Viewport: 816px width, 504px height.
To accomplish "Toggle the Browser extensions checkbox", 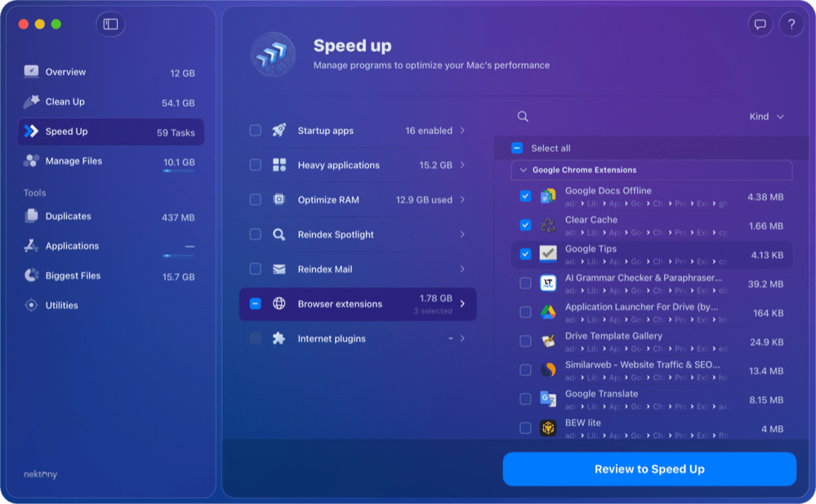I will pos(255,304).
